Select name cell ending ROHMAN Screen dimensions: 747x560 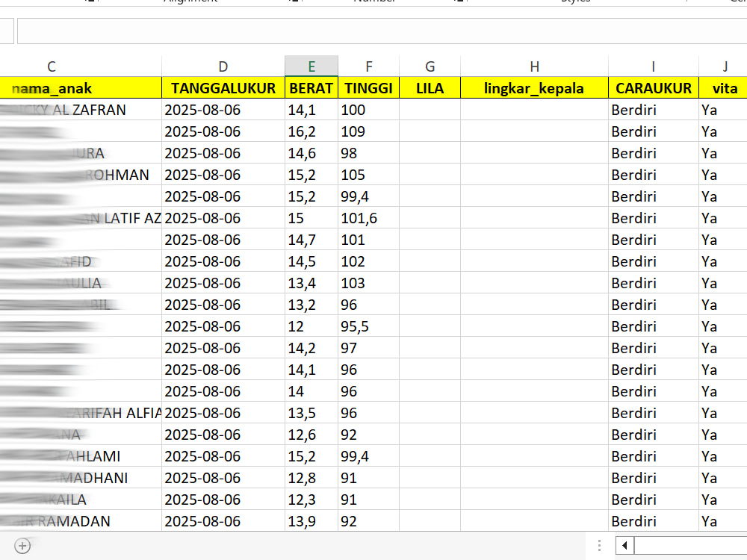[x=81, y=175]
